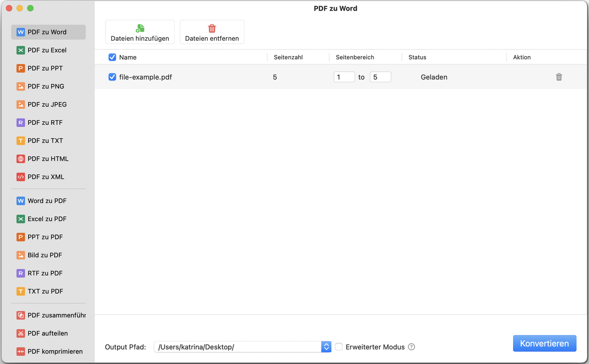
Task: Select the PDF aufteilen tool
Action: pos(46,333)
